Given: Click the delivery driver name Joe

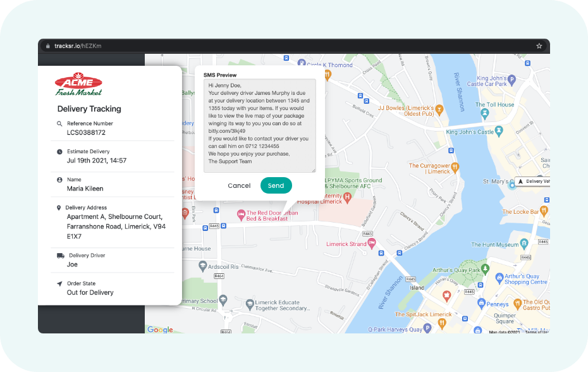Looking at the screenshot, I should (72, 264).
